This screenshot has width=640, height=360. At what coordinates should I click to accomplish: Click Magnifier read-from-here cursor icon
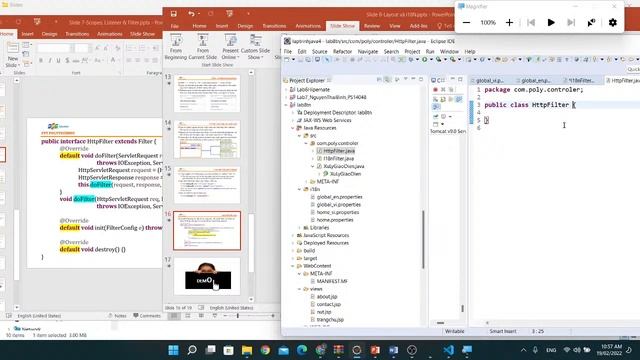coord(591,23)
